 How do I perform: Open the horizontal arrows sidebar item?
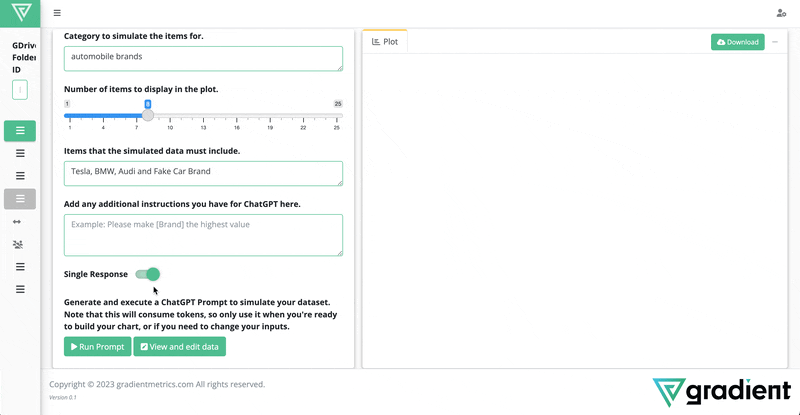point(17,222)
